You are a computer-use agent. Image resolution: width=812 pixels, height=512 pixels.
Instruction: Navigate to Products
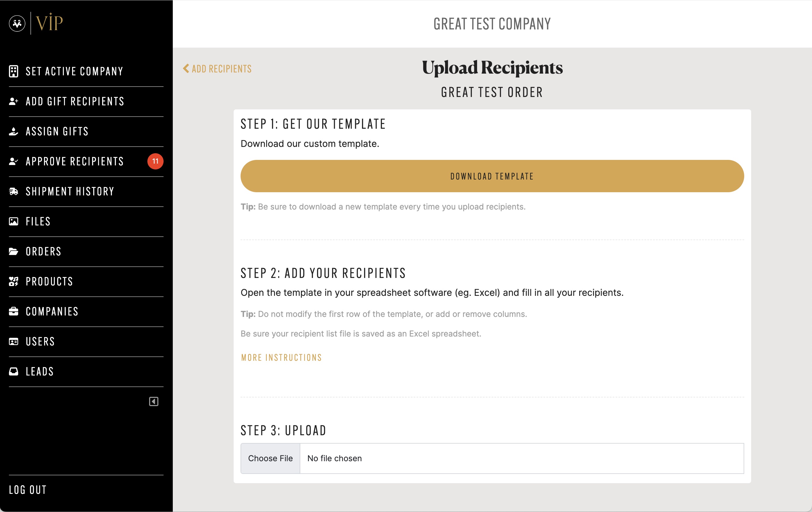click(86, 281)
